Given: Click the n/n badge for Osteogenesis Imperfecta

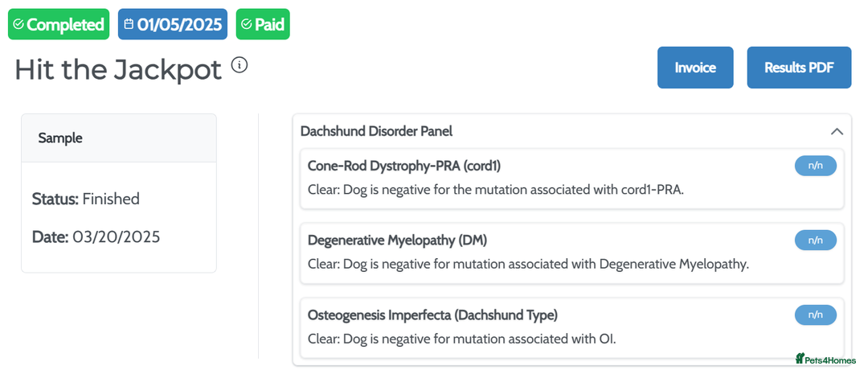Looking at the screenshot, I should [x=816, y=314].
